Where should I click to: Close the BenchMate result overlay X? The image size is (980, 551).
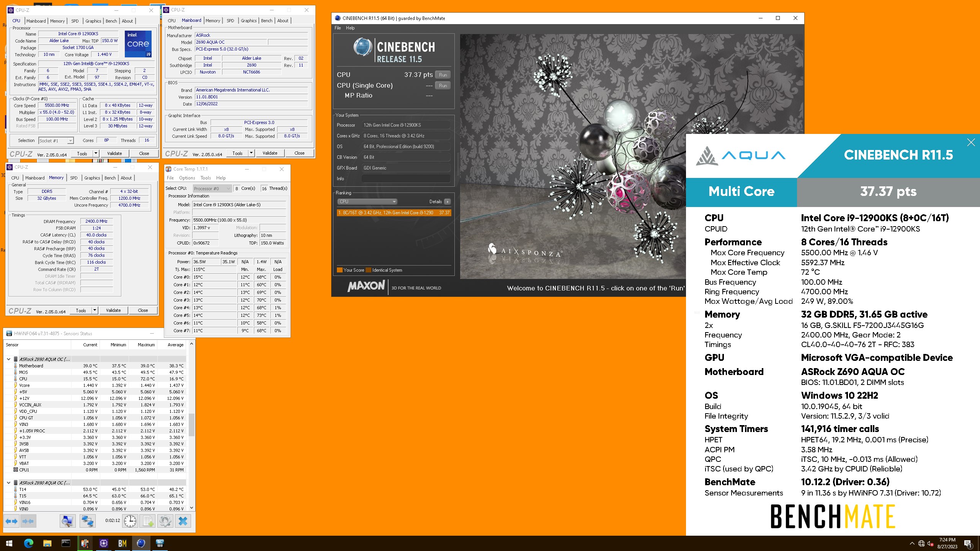(x=971, y=142)
